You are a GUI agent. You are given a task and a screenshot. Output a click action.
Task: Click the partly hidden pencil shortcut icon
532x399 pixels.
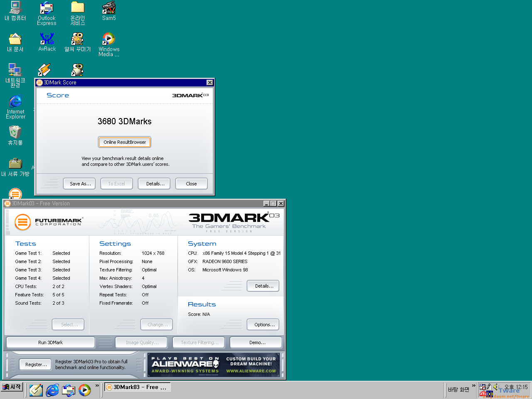coord(44,70)
